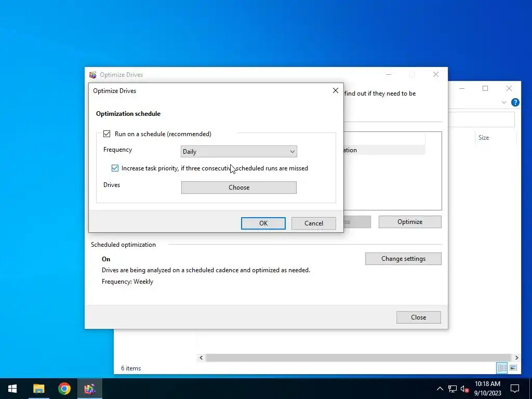The height and width of the screenshot is (399, 532).
Task: Switch Explorer to details view icon
Action: pos(502,368)
